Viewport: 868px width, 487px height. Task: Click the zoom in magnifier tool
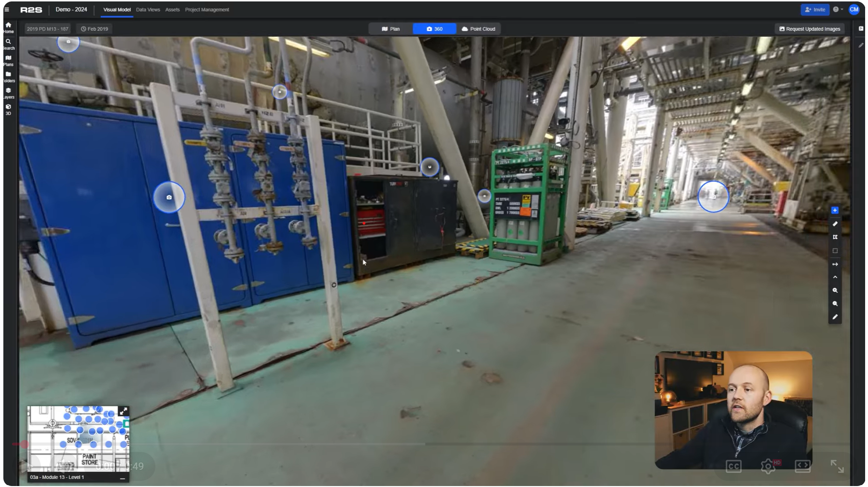[x=835, y=290]
